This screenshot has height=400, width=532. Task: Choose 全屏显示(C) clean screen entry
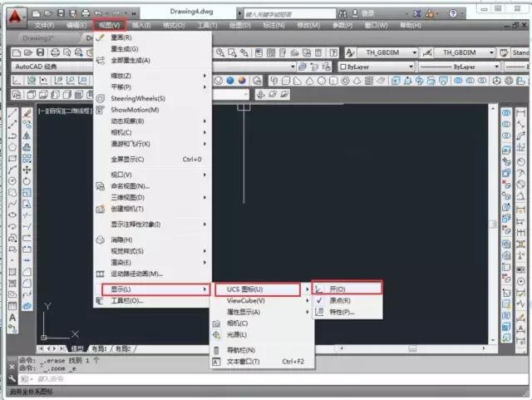click(152, 160)
